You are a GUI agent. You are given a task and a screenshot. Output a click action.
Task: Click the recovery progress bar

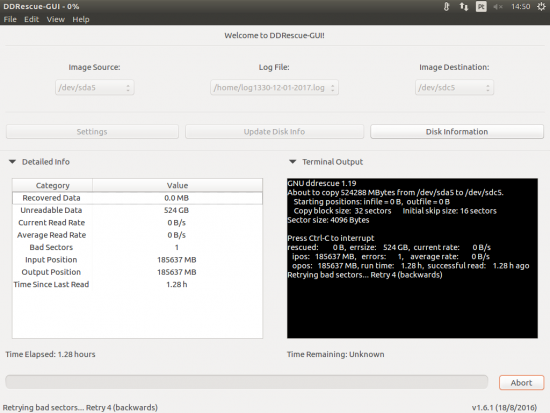247,382
